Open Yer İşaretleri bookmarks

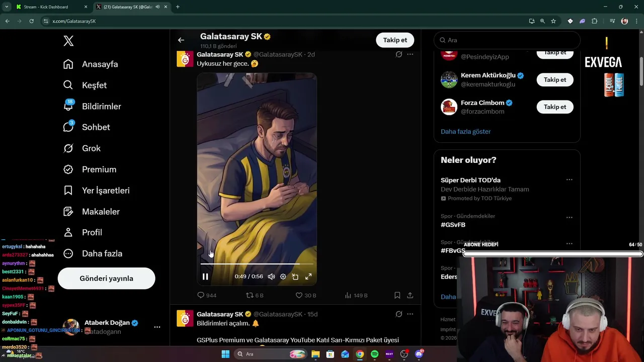pyautogui.click(x=97, y=191)
